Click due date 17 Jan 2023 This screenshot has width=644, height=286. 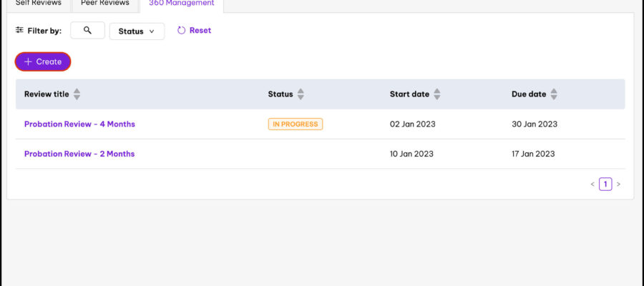[x=533, y=154]
